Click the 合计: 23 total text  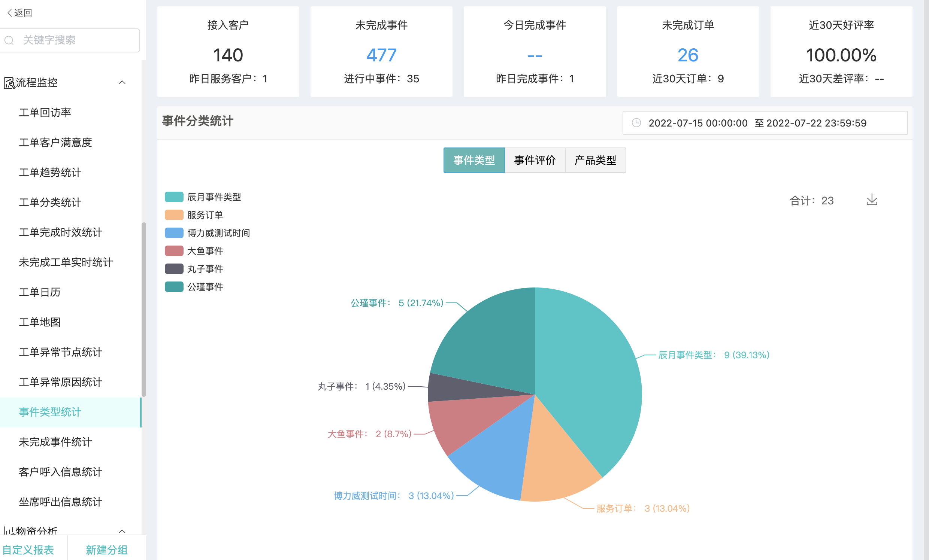812,201
